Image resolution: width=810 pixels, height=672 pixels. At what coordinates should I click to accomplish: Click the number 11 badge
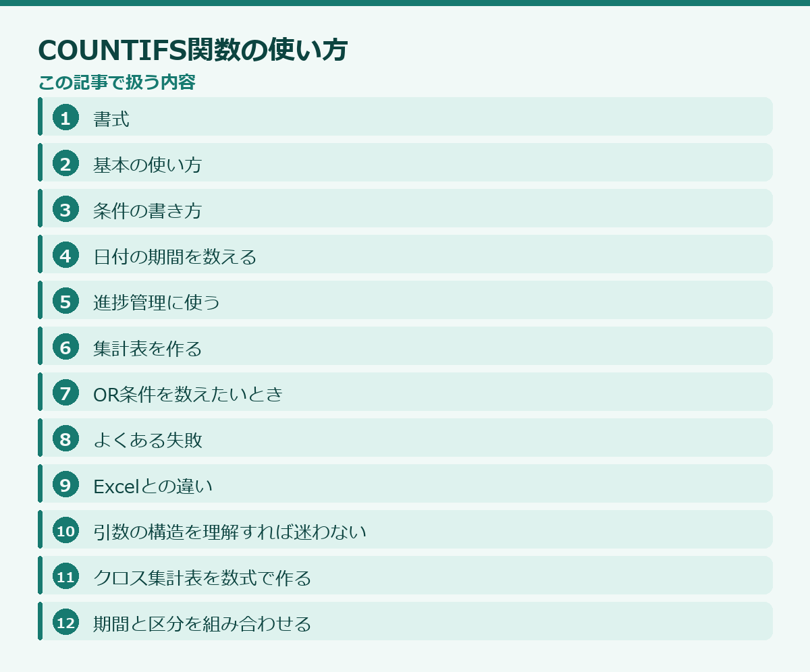tap(65, 578)
